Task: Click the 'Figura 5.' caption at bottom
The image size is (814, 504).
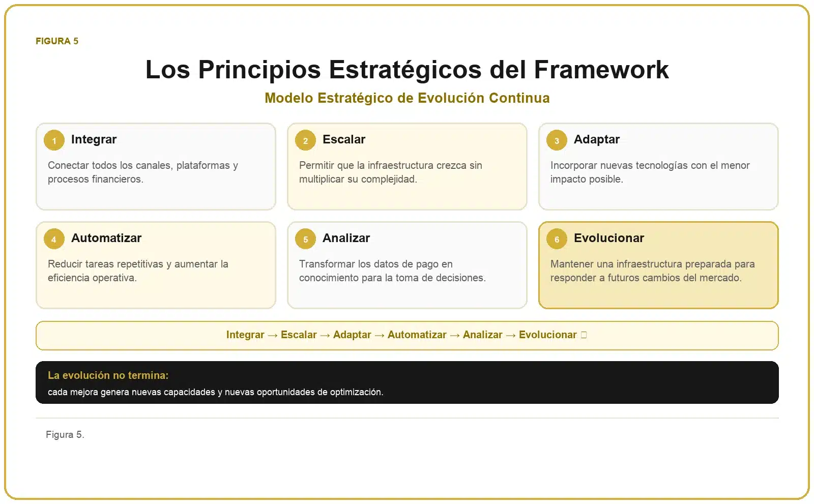Action: coord(65,434)
